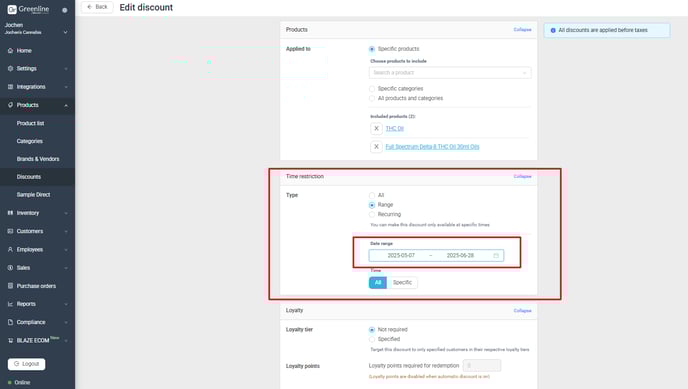Click the Settings gear icon
The height and width of the screenshot is (389, 688).
[x=10, y=68]
